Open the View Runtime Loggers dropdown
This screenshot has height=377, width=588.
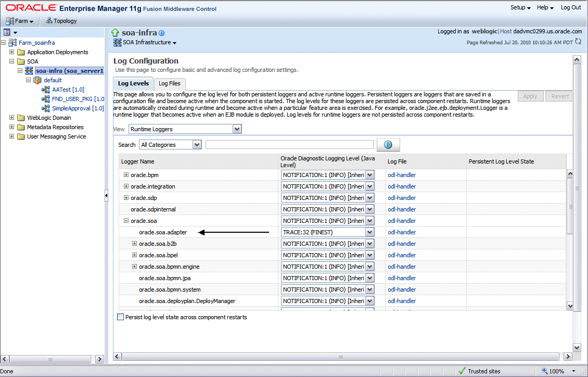tap(185, 129)
